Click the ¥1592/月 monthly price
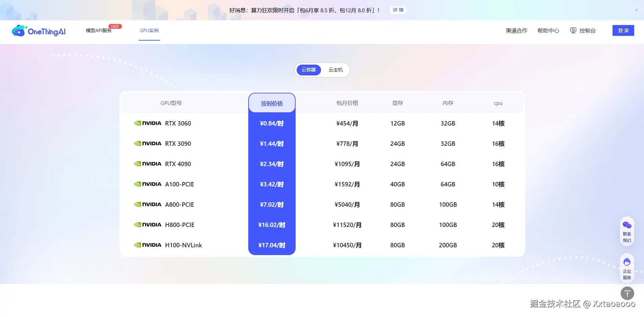 (347, 184)
